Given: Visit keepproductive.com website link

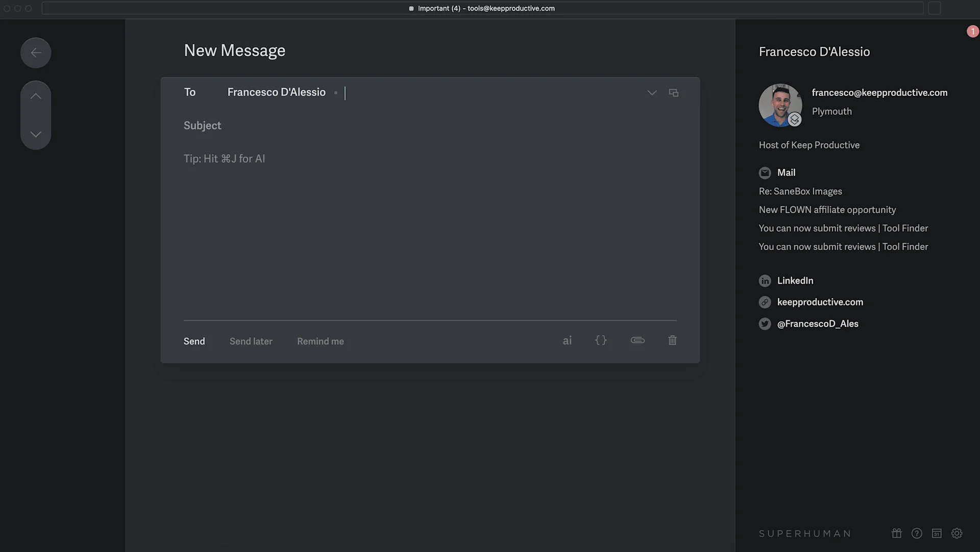Looking at the screenshot, I should click(x=820, y=302).
